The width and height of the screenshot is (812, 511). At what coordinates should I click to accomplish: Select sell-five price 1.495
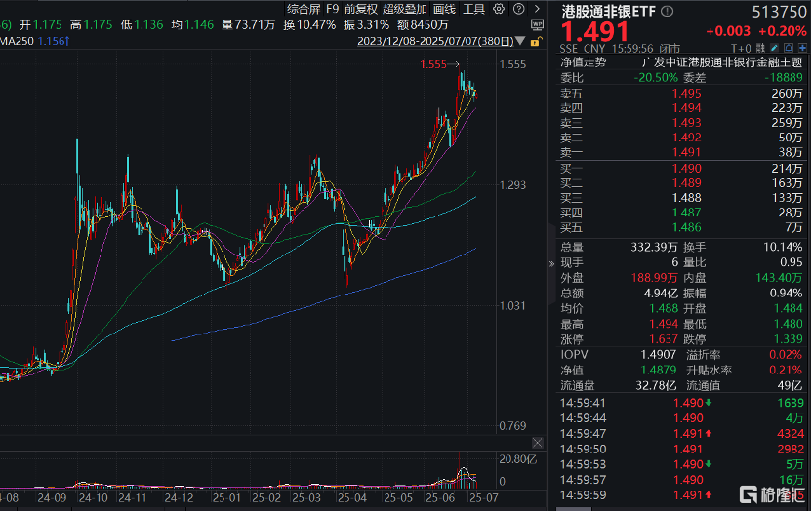(x=686, y=93)
